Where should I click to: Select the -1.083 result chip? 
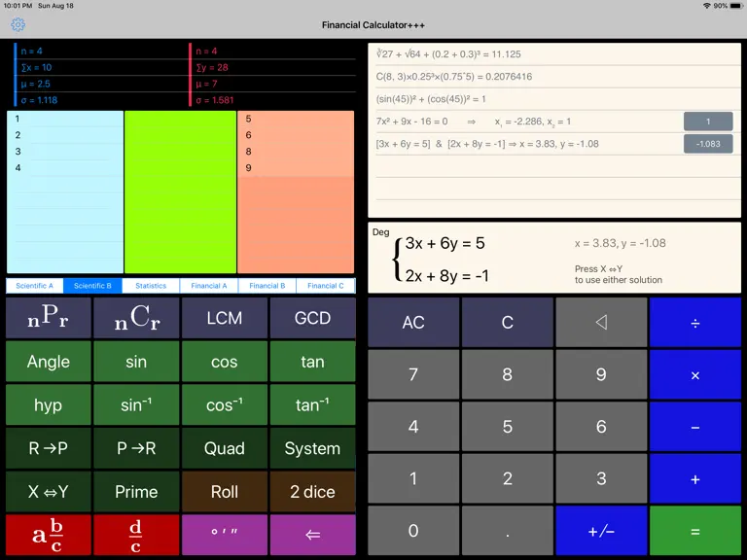click(708, 144)
